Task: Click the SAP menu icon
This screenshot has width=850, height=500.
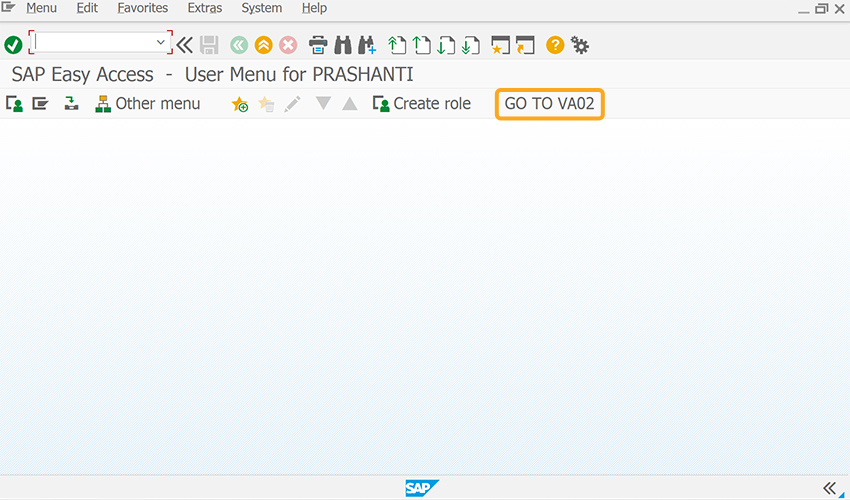Action: [x=40, y=103]
